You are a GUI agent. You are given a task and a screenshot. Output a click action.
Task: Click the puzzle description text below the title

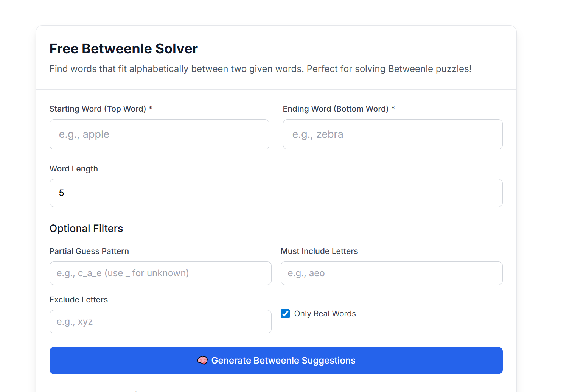point(260,69)
